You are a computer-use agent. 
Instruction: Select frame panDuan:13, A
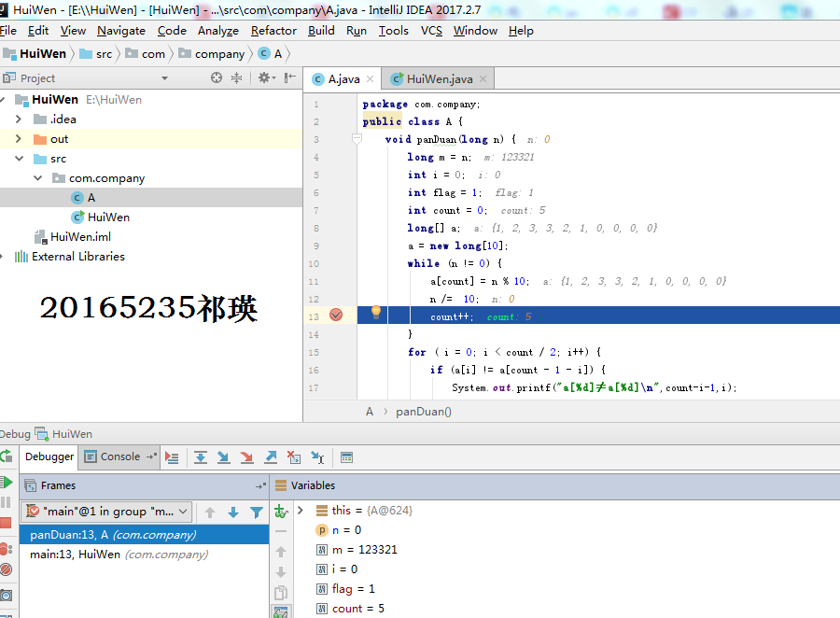pos(144,535)
